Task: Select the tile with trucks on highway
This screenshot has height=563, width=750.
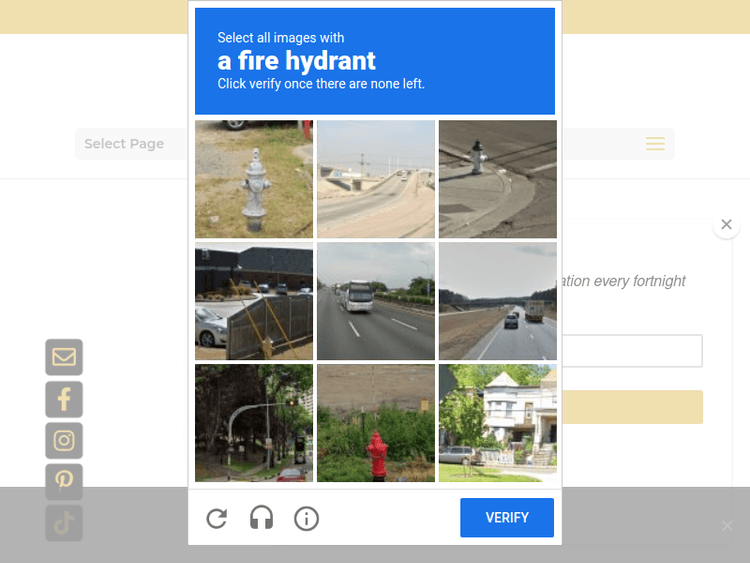Action: point(498,301)
